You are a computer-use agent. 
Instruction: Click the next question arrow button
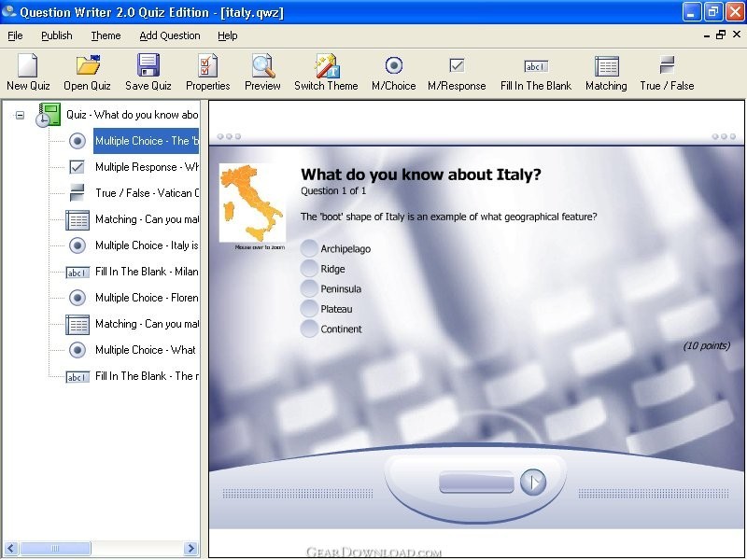(x=532, y=483)
